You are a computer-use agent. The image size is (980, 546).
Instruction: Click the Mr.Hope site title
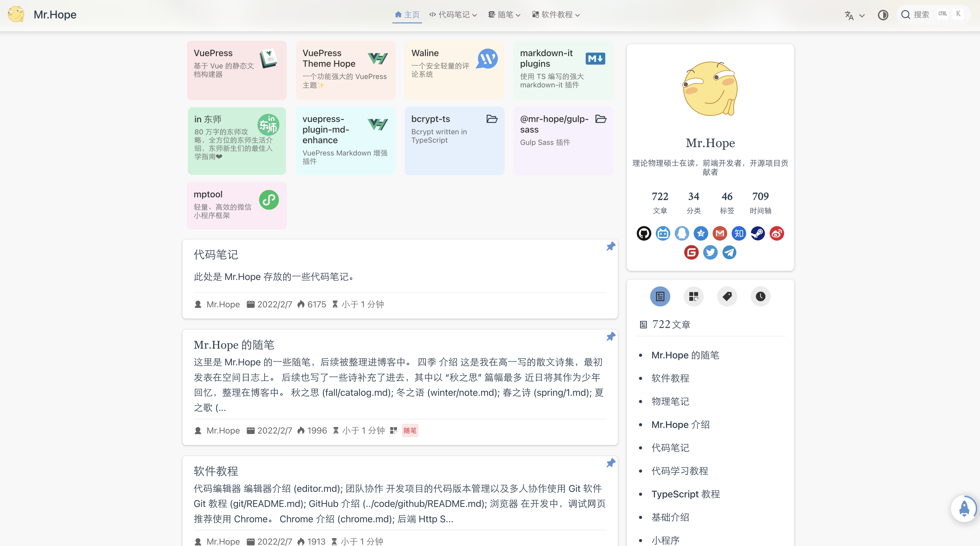(x=55, y=15)
